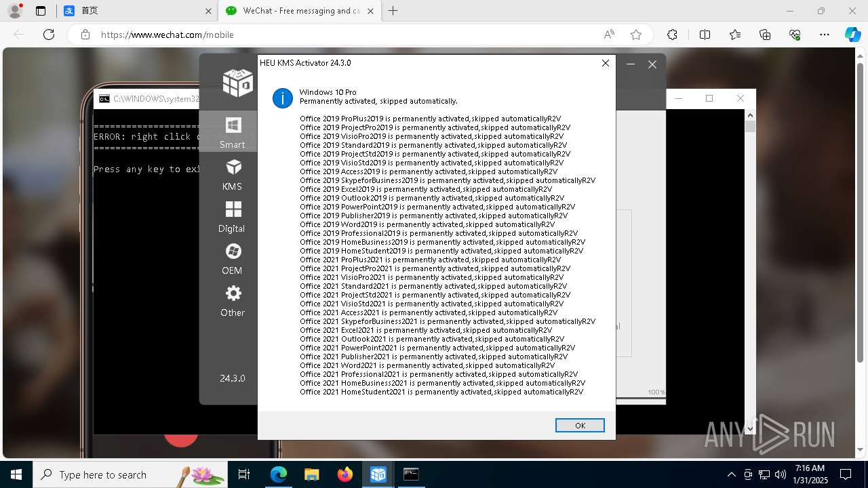The height and width of the screenshot is (488, 868).
Task: Open Edge Settings and more menu
Action: tap(825, 35)
